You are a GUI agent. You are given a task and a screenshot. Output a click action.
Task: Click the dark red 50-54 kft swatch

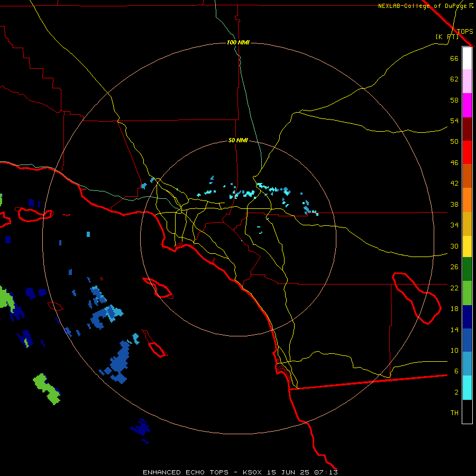click(467, 129)
